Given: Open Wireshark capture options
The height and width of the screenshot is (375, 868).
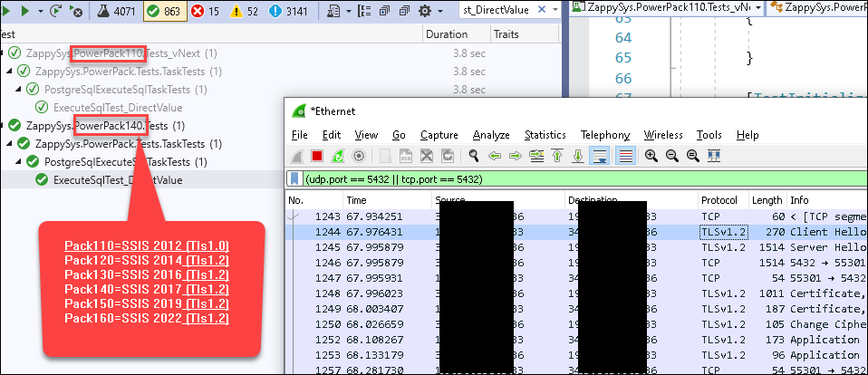Looking at the screenshot, I should [x=359, y=156].
